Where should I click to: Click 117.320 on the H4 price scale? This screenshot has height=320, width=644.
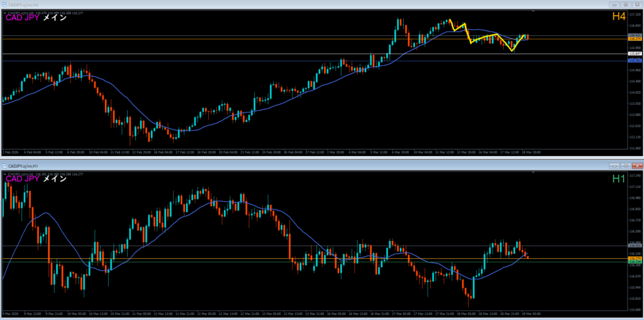[x=635, y=14]
